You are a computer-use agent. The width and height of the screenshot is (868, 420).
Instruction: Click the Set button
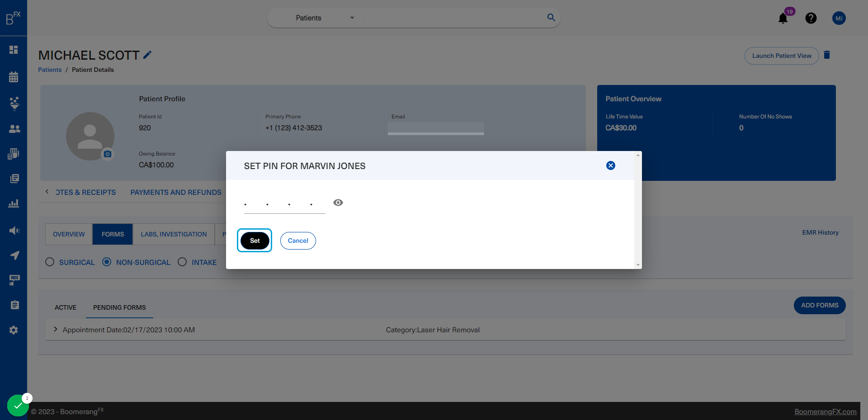click(x=255, y=241)
